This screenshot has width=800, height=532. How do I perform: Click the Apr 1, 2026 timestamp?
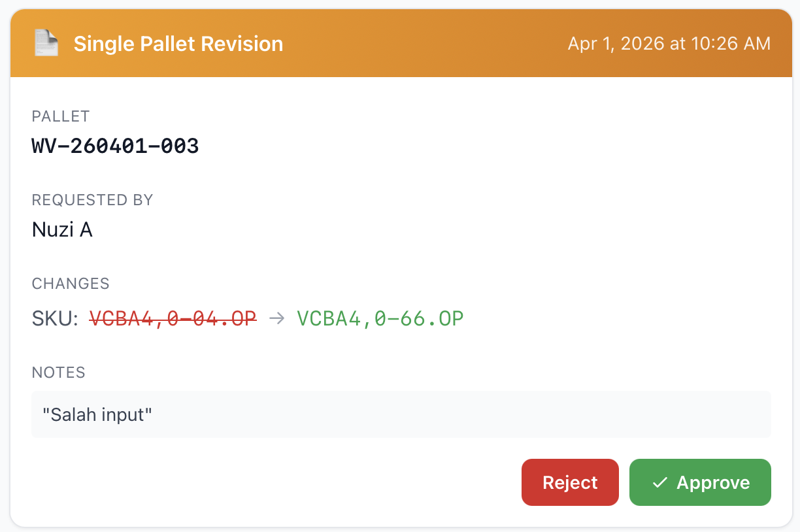[669, 44]
